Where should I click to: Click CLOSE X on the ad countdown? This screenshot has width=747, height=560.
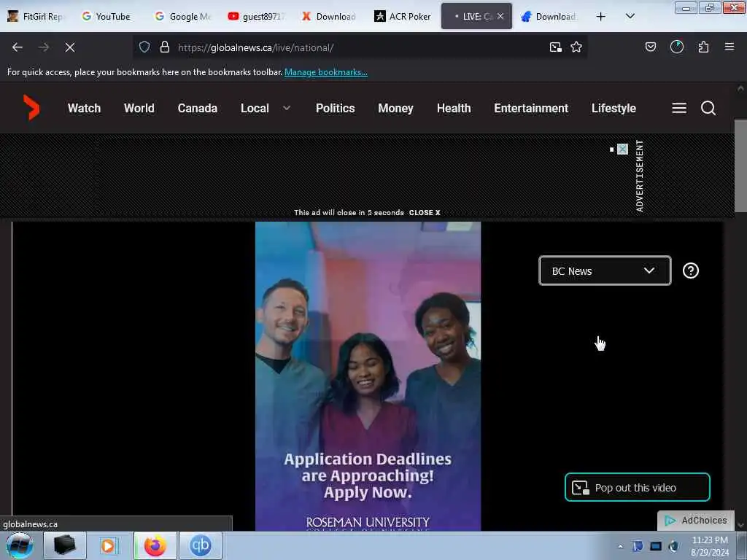(425, 212)
